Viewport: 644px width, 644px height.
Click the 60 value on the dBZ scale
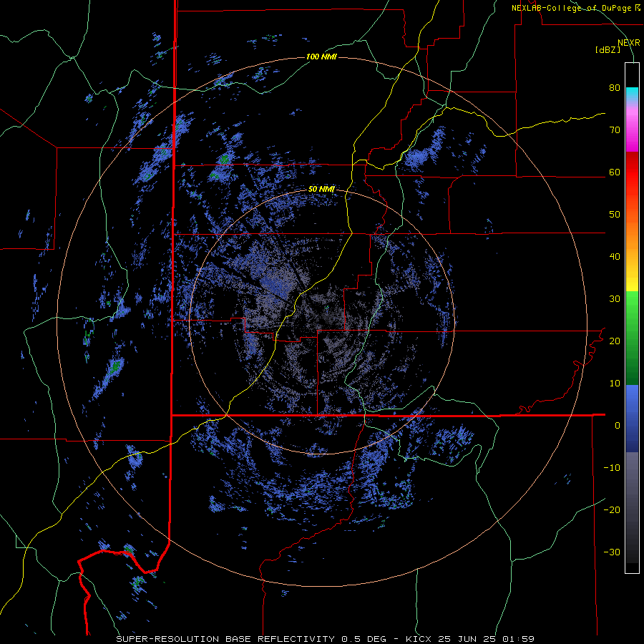coord(615,172)
